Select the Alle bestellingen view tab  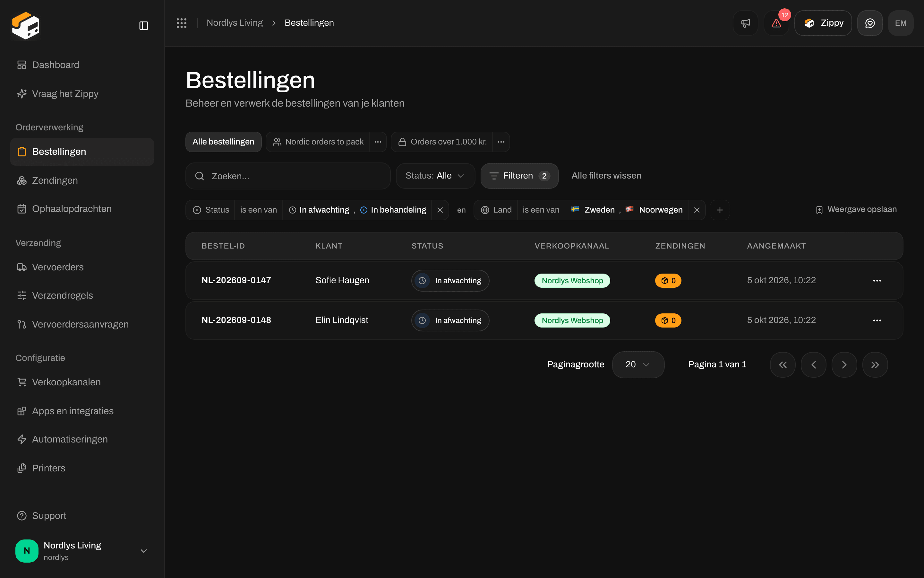223,142
